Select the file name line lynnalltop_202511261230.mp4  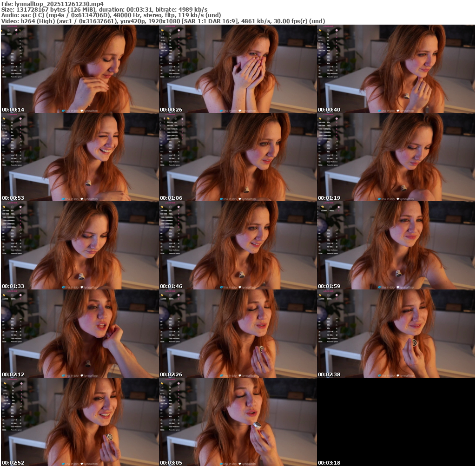53,4
